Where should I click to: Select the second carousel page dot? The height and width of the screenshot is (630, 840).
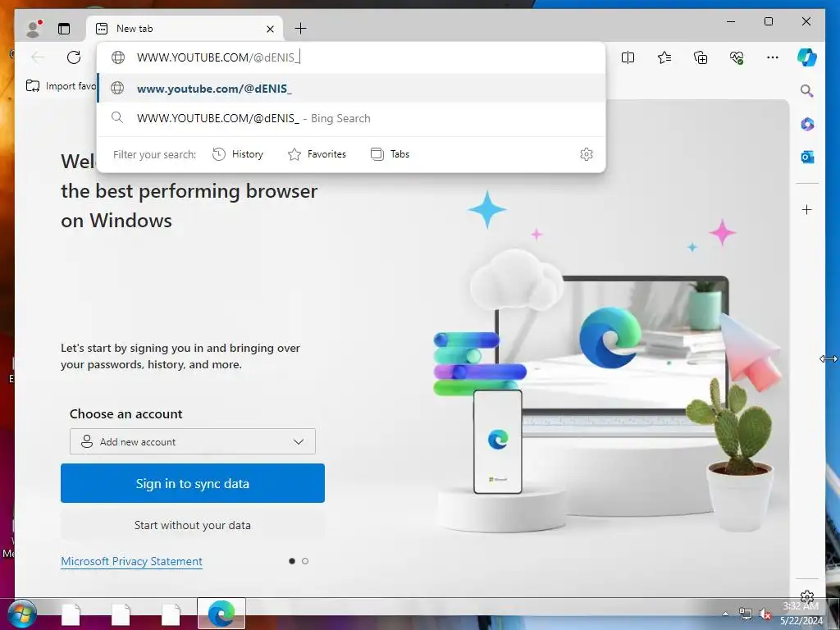tap(305, 561)
